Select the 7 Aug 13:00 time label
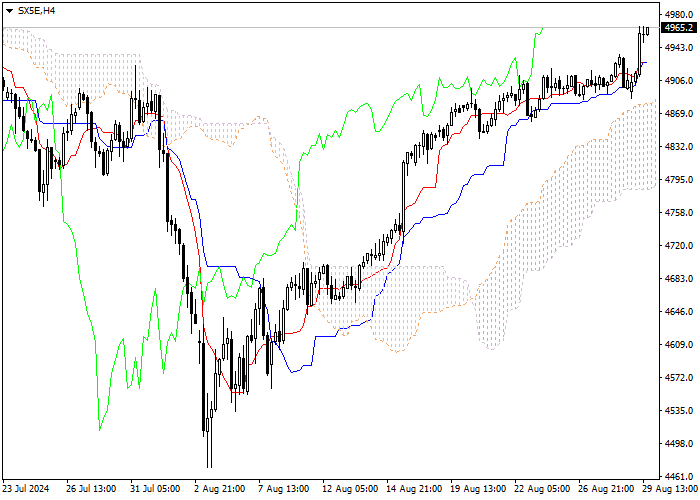This screenshot has width=700, height=500. (x=284, y=488)
